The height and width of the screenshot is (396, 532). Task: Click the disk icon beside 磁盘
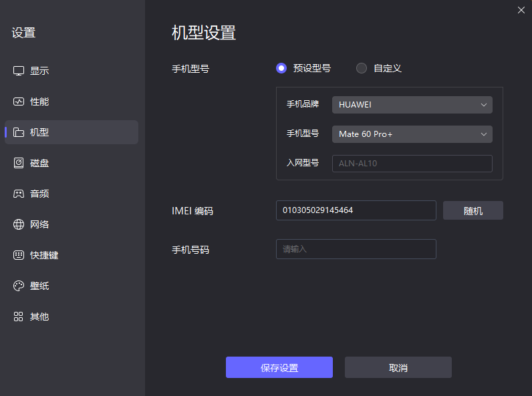[x=19, y=163]
